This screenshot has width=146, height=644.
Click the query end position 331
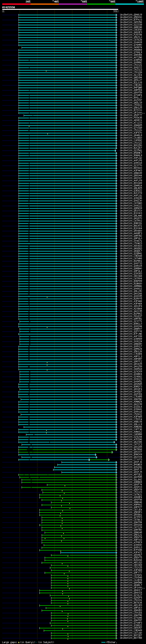click(115, 11)
